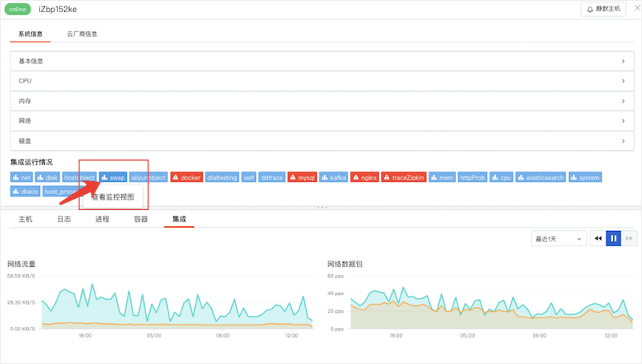Open the 容器 tab
642x364 pixels.
[141, 219]
